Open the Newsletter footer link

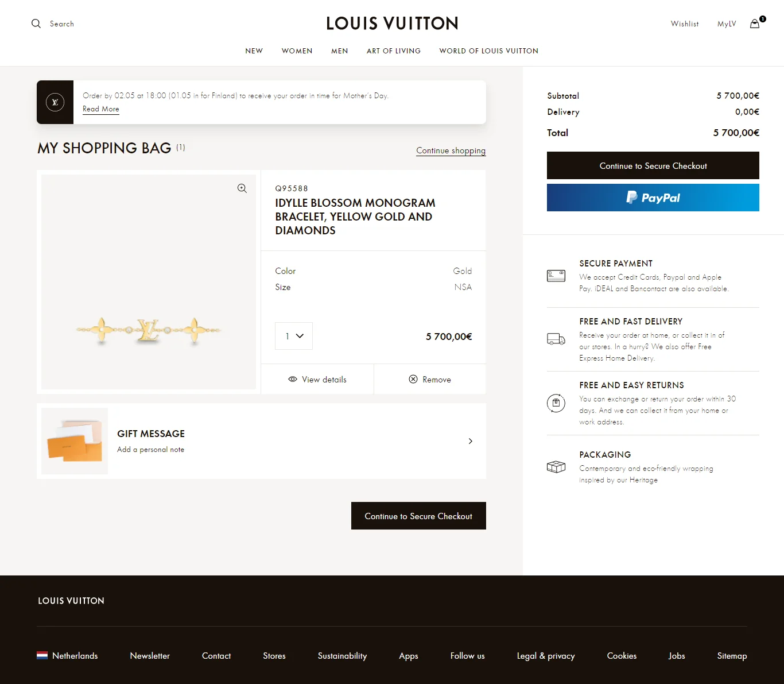point(150,656)
